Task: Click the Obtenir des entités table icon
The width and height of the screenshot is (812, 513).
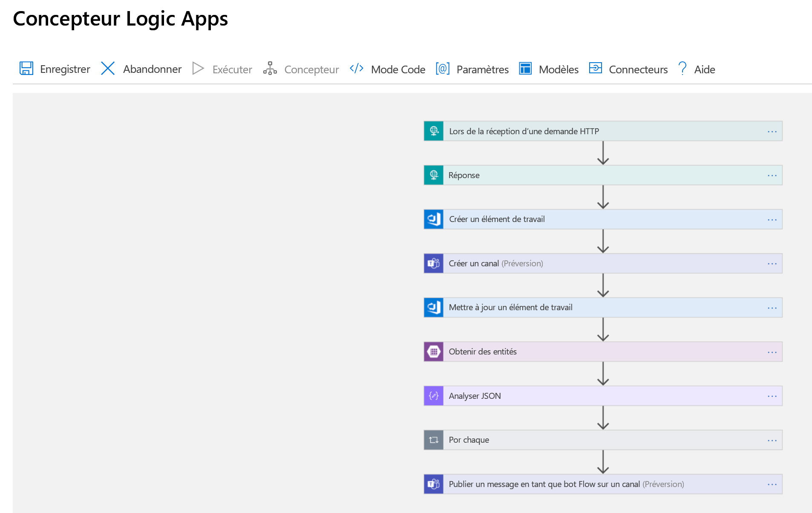Action: pyautogui.click(x=434, y=352)
